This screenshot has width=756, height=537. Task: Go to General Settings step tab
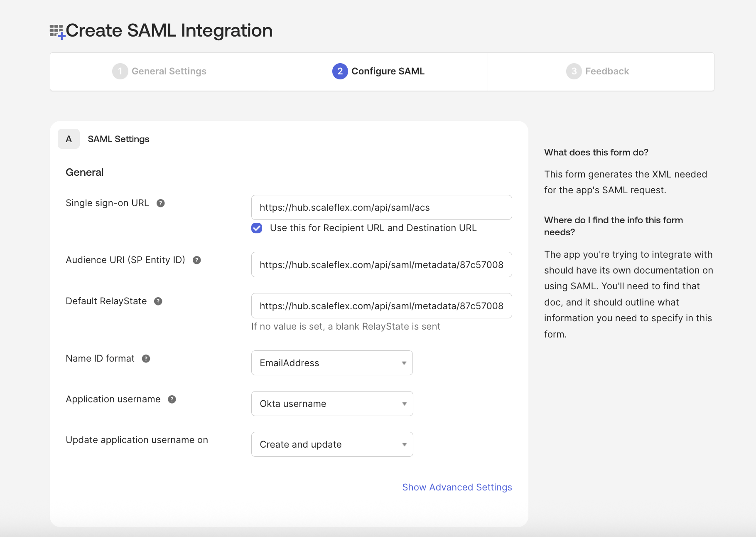[160, 71]
